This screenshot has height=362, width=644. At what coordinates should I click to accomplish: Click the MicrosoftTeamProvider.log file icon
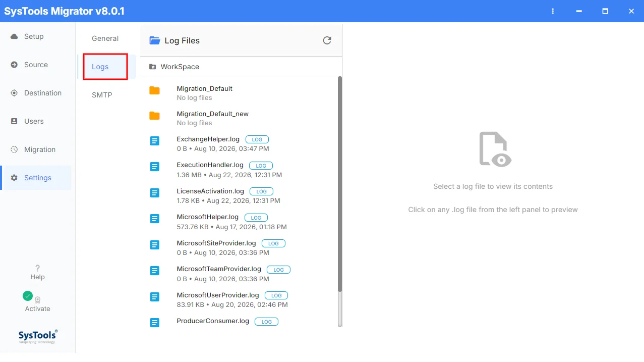155,271
